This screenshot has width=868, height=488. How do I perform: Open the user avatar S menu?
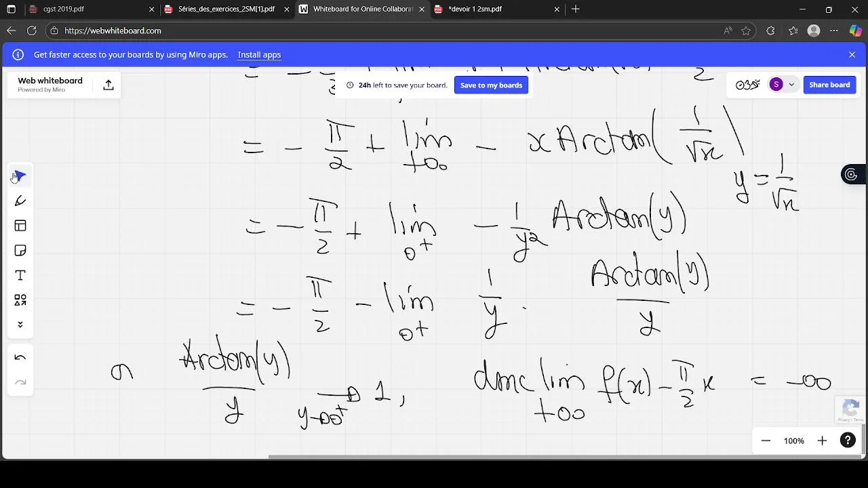coord(776,85)
